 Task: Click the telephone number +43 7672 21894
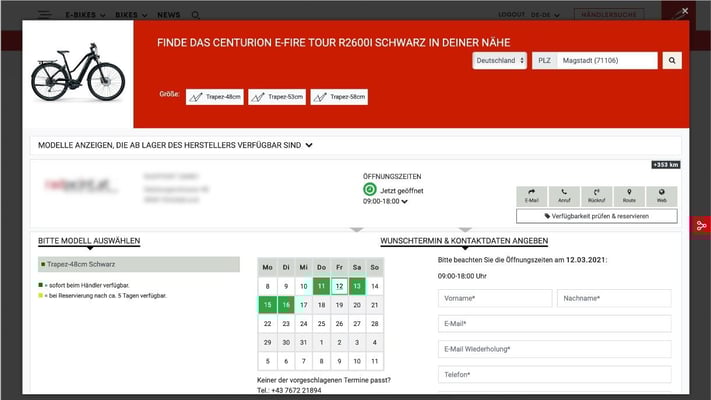pyautogui.click(x=296, y=390)
